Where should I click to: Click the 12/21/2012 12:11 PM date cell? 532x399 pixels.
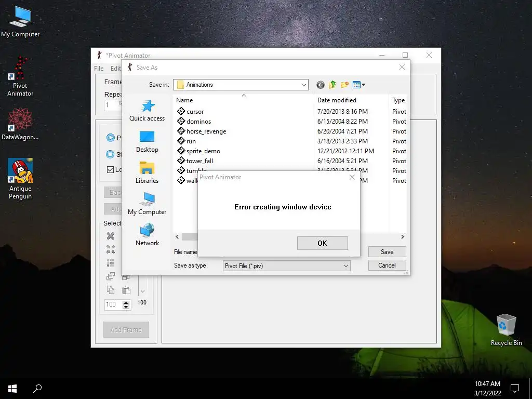point(345,151)
